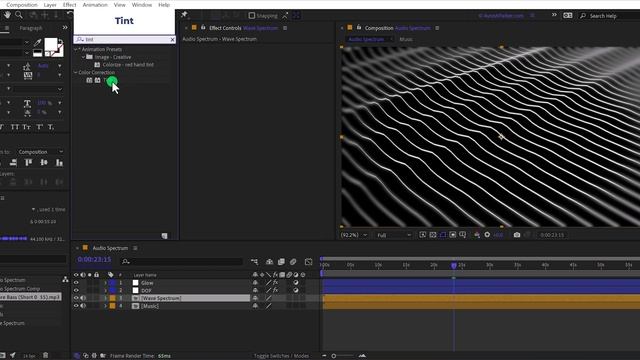
Task: Select the Wave Spectrum layer
Action: [161, 298]
